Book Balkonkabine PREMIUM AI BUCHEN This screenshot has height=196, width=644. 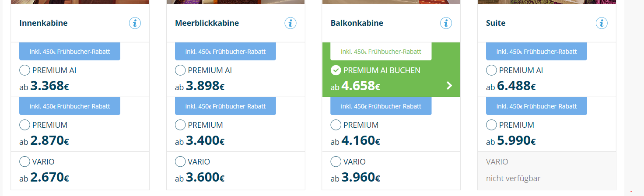pyautogui.click(x=381, y=70)
